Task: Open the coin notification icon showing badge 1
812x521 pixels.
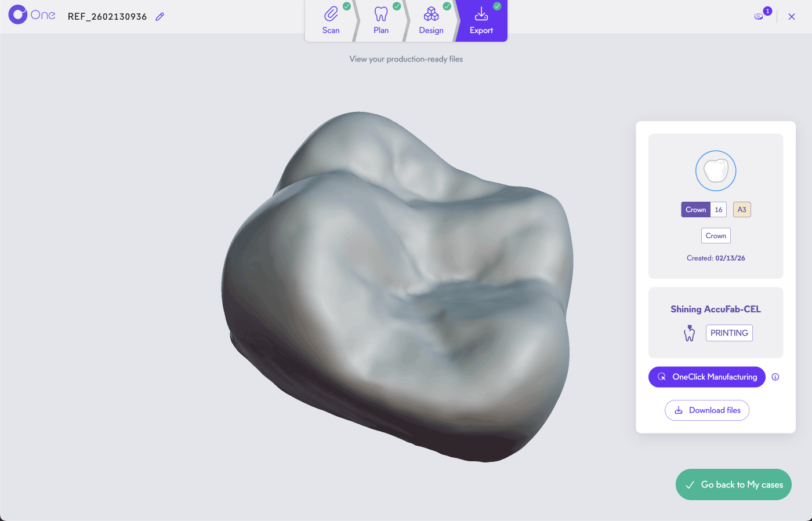Action: click(x=759, y=16)
